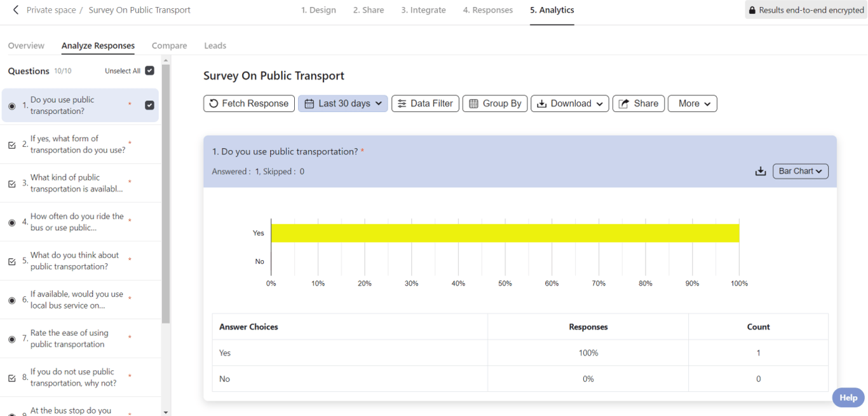Click the back arrow icon beside Private space
Viewport: 868px width, 416px height.
[x=16, y=10]
